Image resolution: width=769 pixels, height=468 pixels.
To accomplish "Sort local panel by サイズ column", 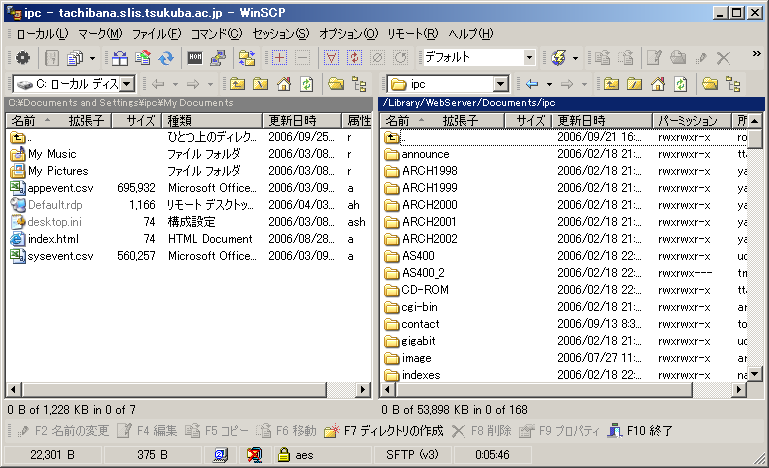I will pyautogui.click(x=137, y=121).
